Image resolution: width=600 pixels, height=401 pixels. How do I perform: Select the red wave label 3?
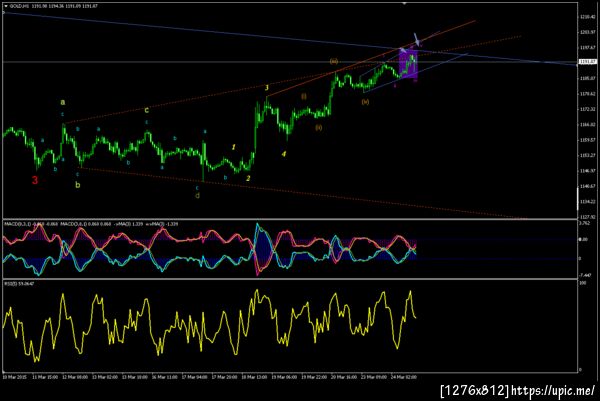(x=35, y=180)
